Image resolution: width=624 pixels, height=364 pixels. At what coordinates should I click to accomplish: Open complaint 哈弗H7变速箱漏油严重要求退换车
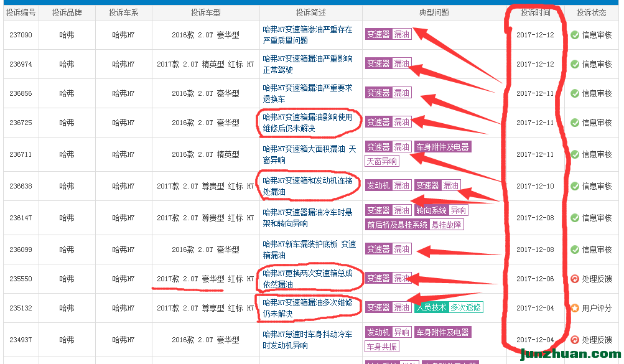click(x=307, y=93)
